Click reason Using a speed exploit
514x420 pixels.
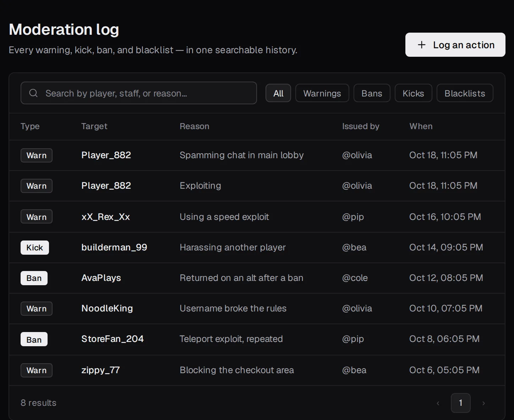[224, 217]
